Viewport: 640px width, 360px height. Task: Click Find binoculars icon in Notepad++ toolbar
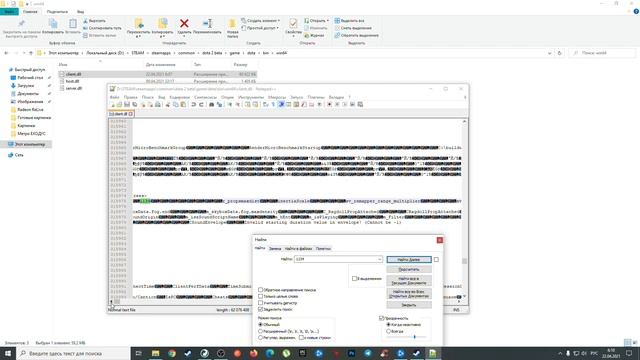pyautogui.click(x=211, y=104)
